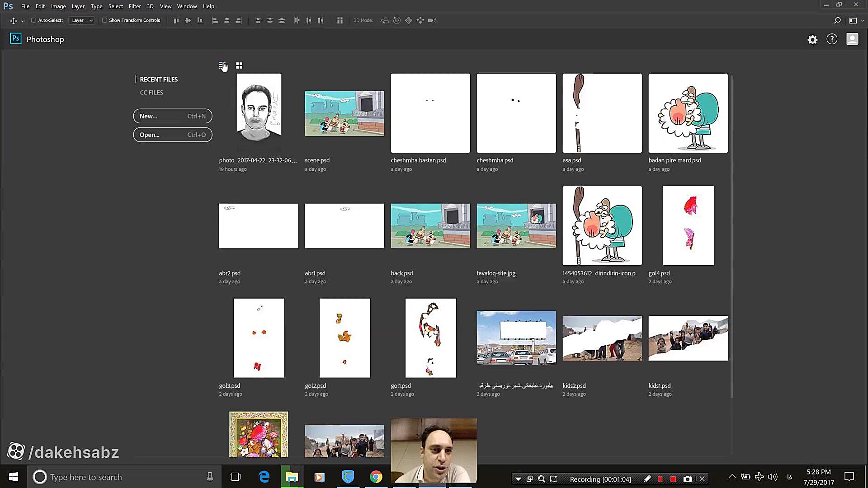Open Task View on the taskbar
The height and width of the screenshot is (488, 868).
(x=235, y=477)
